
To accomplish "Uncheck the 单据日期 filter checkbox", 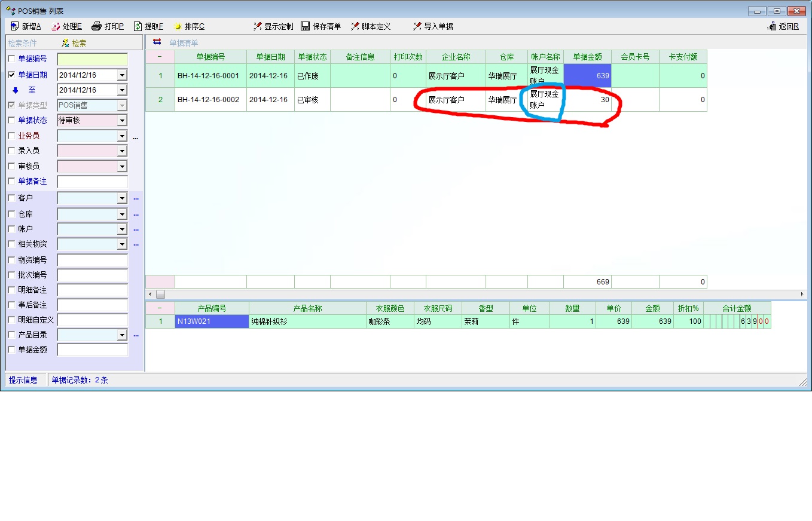I will coord(12,75).
